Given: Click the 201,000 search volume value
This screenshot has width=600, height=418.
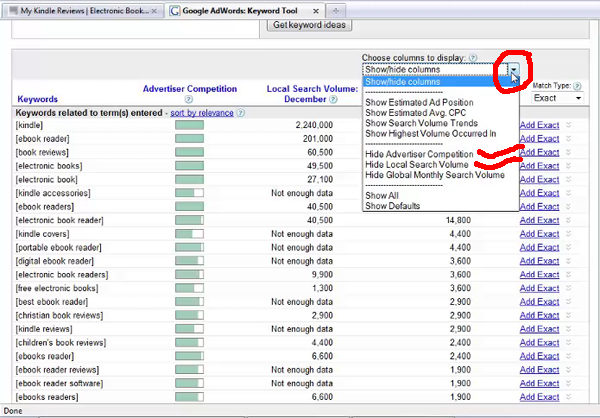Looking at the screenshot, I should pos(318,139).
